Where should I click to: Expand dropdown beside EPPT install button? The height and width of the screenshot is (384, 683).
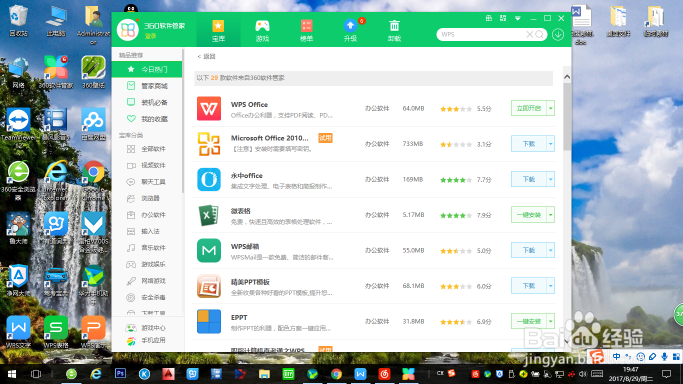(551, 321)
